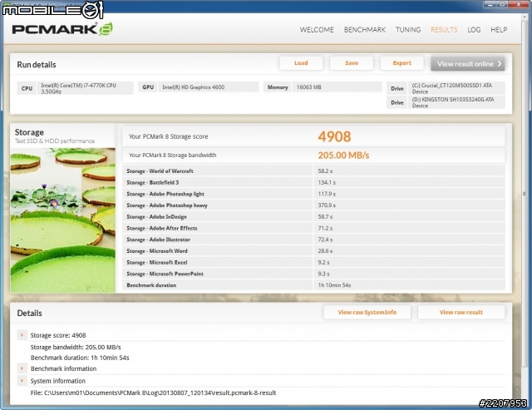Select the RESULTS tab
Viewport: 532px width, 410px height.
tap(444, 30)
